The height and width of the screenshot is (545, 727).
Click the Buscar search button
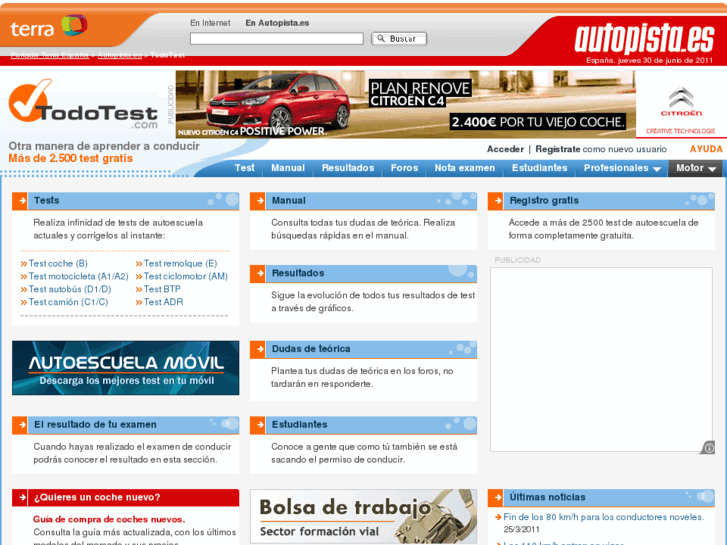399,38
